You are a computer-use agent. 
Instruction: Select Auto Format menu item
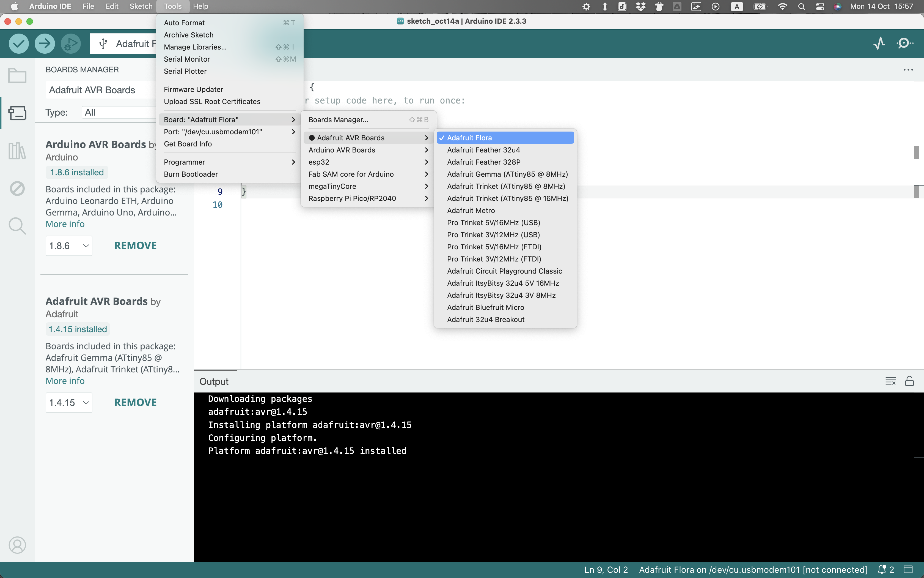[x=229, y=23]
